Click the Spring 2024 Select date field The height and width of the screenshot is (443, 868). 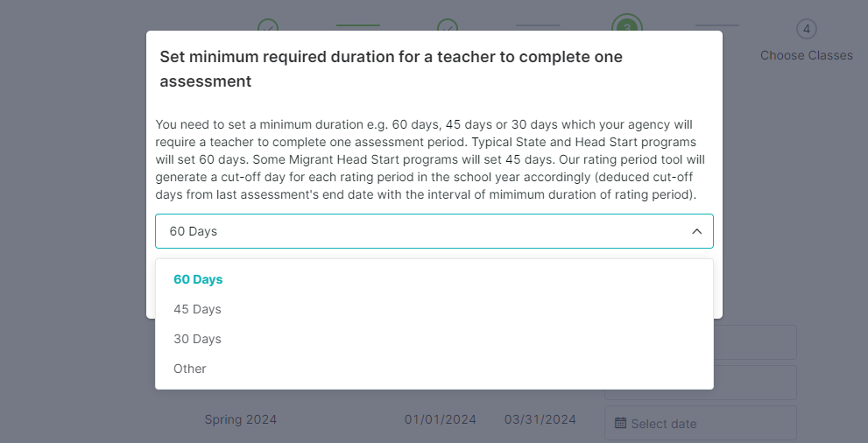tap(700, 423)
